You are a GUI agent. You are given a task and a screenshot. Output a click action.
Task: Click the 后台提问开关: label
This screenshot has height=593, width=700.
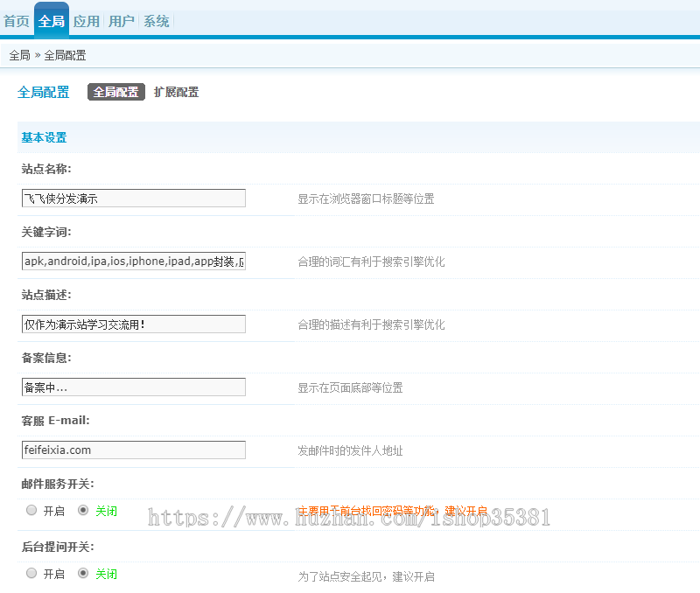tap(58, 547)
